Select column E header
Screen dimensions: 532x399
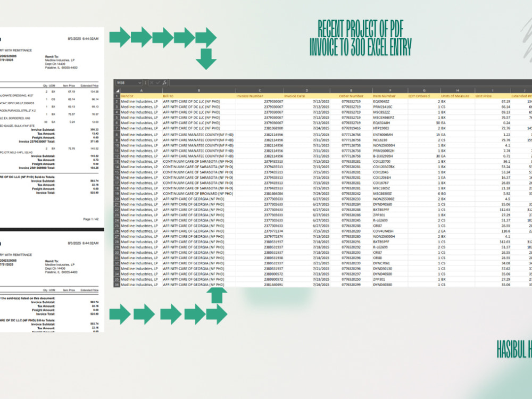tap(351, 90)
